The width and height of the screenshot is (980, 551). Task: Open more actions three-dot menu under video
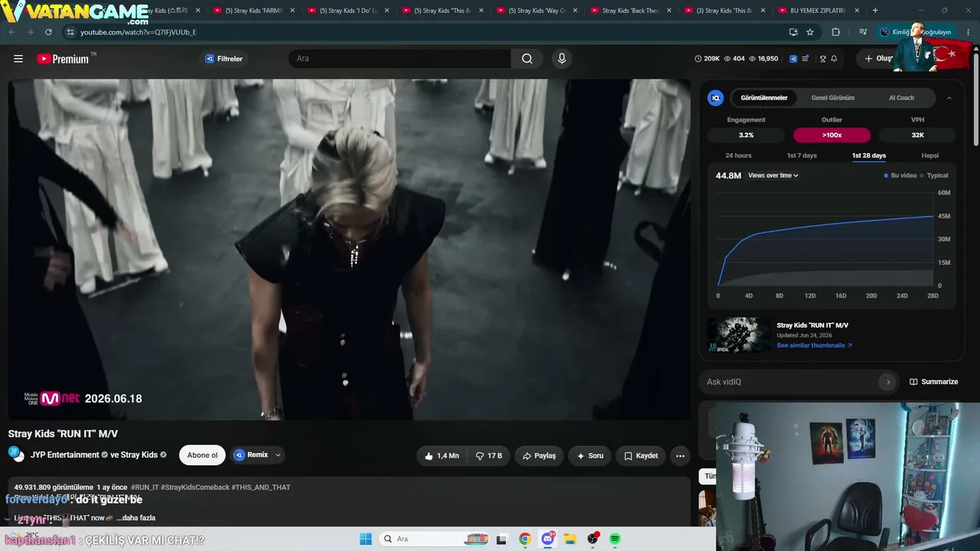coord(680,455)
